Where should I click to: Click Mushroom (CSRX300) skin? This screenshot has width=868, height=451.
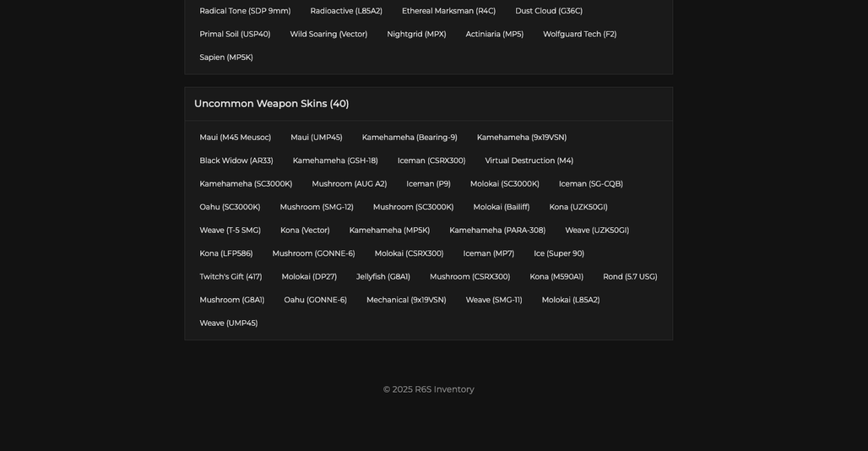[469, 277]
